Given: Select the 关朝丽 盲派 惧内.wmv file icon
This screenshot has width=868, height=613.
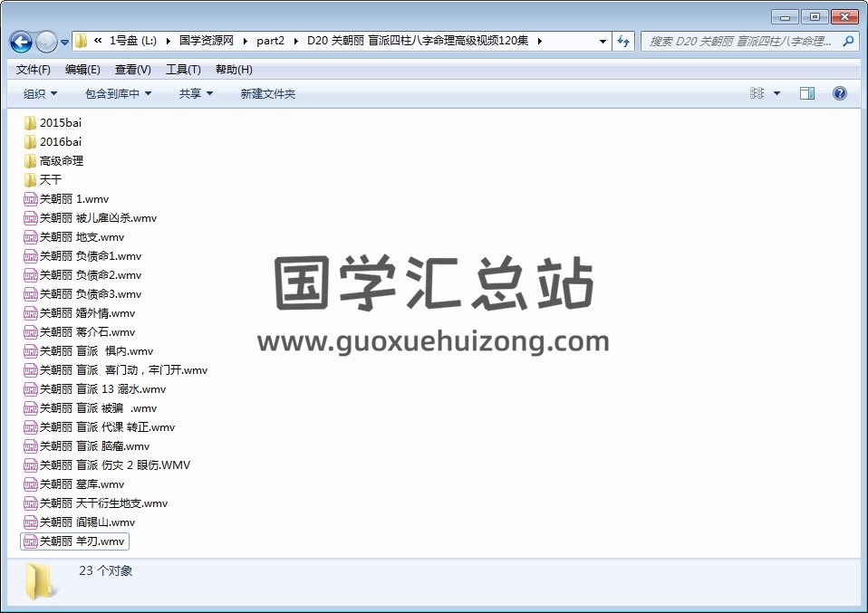Looking at the screenshot, I should click(31, 351).
